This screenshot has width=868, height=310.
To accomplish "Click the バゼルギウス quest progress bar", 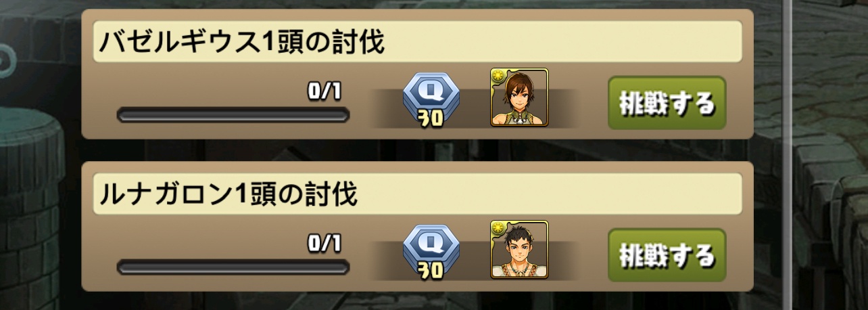I will (x=233, y=114).
